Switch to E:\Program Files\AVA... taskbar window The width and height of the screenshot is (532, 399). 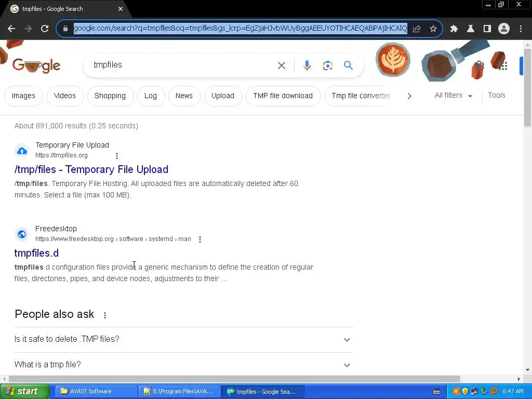coord(179,392)
